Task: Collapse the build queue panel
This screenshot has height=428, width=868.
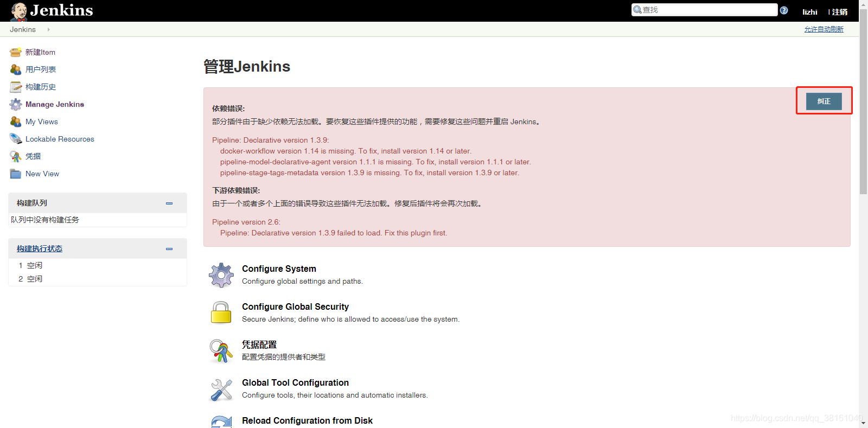Action: pyautogui.click(x=169, y=203)
